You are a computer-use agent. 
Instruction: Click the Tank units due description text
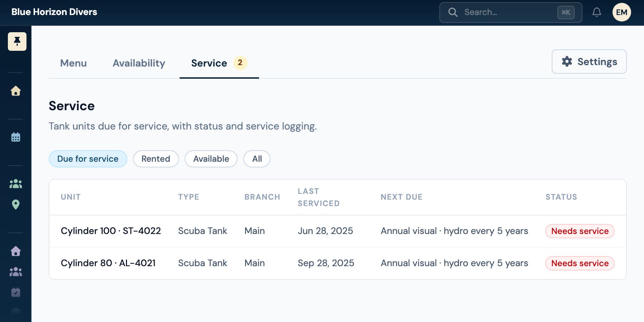183,126
